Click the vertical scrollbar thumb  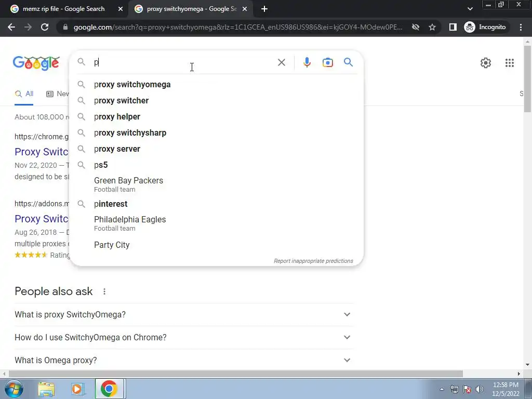tap(527, 78)
